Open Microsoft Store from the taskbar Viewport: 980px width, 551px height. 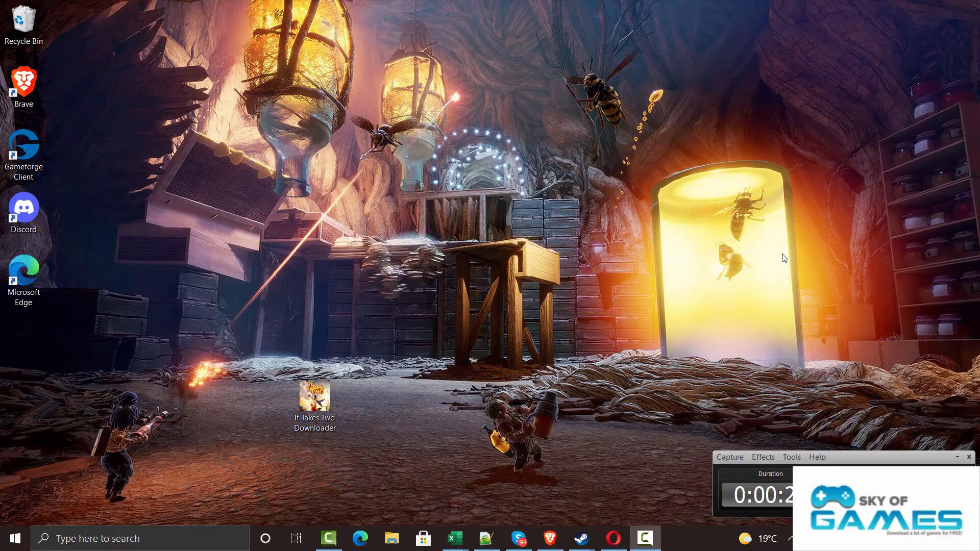click(x=423, y=538)
